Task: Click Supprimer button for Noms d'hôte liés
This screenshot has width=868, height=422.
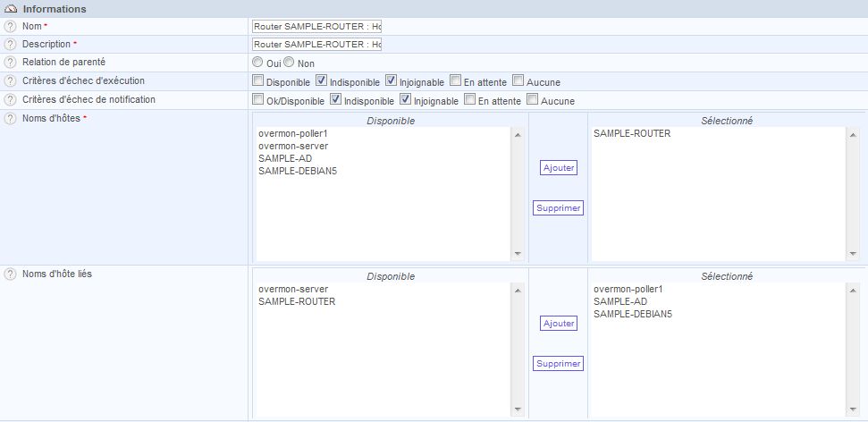Action: pos(558,364)
